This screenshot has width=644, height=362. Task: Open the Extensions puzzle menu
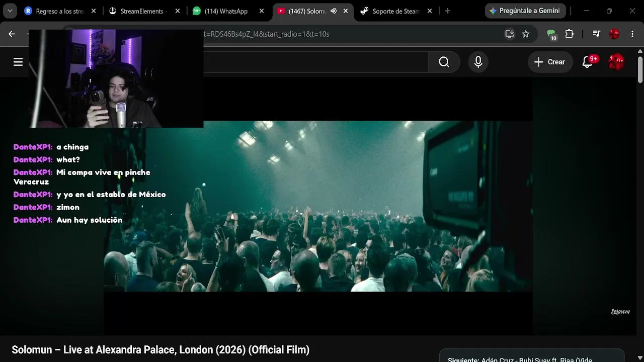570,34
